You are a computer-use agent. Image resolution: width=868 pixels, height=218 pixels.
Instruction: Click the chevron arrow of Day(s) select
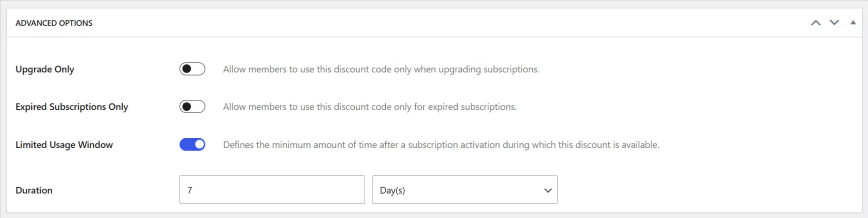[548, 190]
